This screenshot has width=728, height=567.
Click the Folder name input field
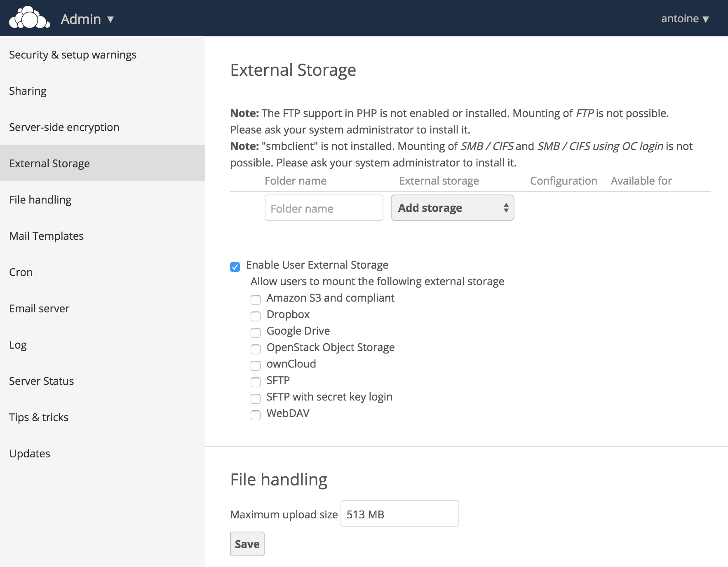(324, 208)
